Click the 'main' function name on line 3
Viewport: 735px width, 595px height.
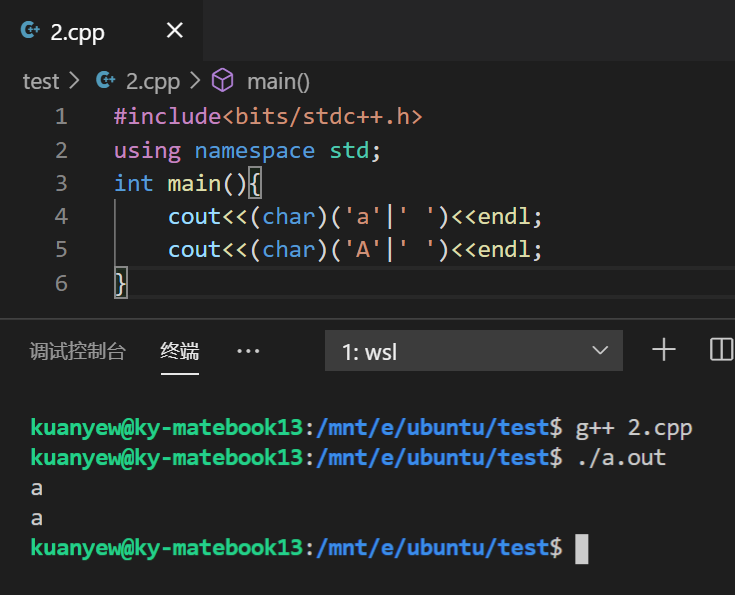tap(195, 183)
